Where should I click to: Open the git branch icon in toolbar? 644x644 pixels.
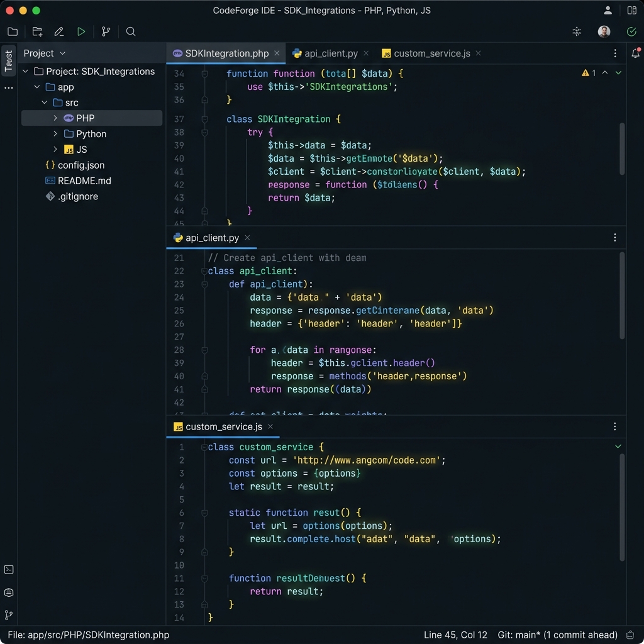tap(106, 31)
